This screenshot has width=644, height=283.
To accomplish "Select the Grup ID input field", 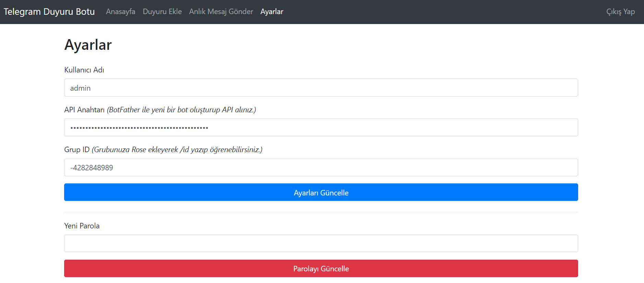I will pyautogui.click(x=321, y=168).
